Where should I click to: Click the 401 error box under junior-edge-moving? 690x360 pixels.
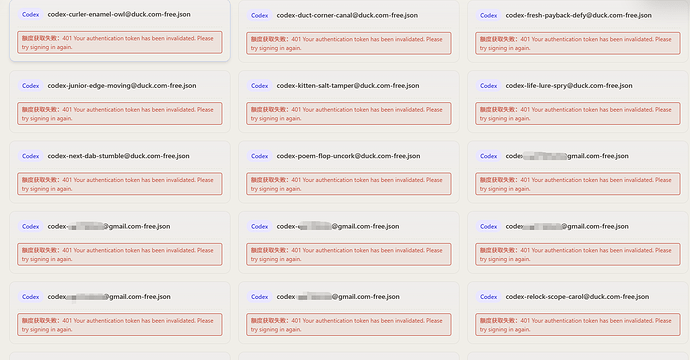[120, 114]
